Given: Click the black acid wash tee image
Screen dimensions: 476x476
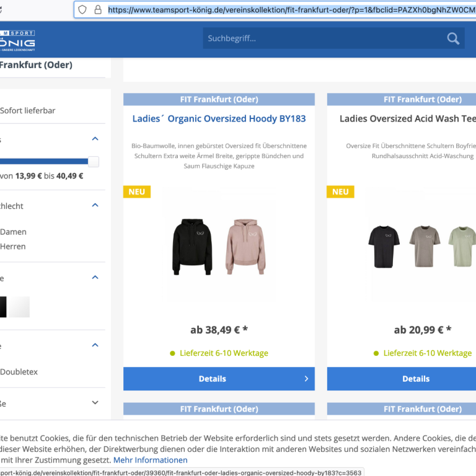Looking at the screenshot, I should (x=384, y=247).
